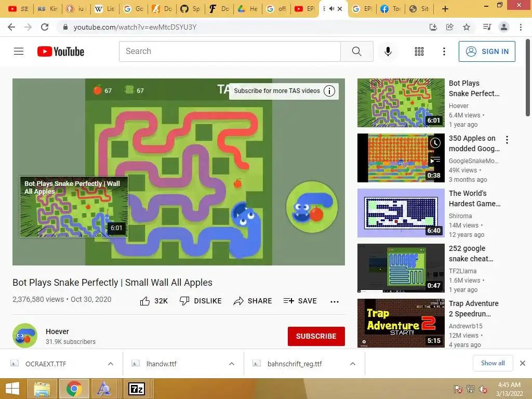Start voice search with the microphone
This screenshot has height=399, width=532.
388,51
